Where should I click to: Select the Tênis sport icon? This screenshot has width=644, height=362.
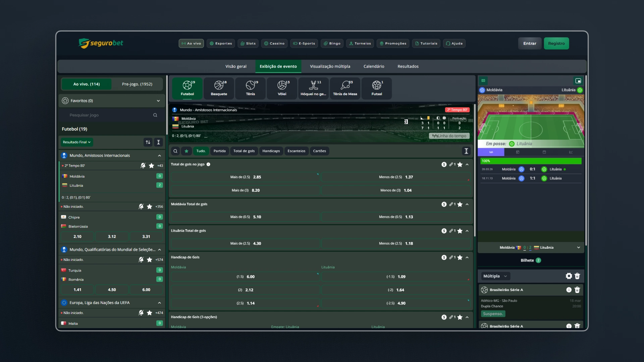[x=250, y=88]
